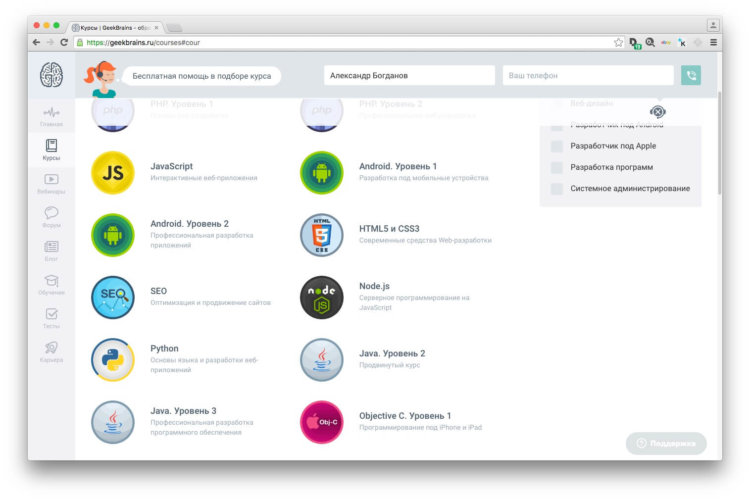Open the Главная sidebar section
The width and height of the screenshot is (750, 500).
coord(51,117)
